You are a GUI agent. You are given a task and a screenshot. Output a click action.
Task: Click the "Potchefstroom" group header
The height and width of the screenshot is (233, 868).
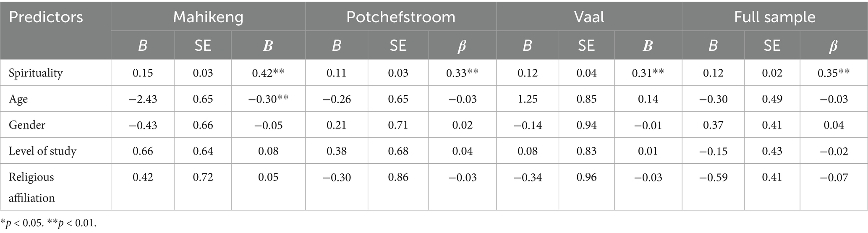400,17
